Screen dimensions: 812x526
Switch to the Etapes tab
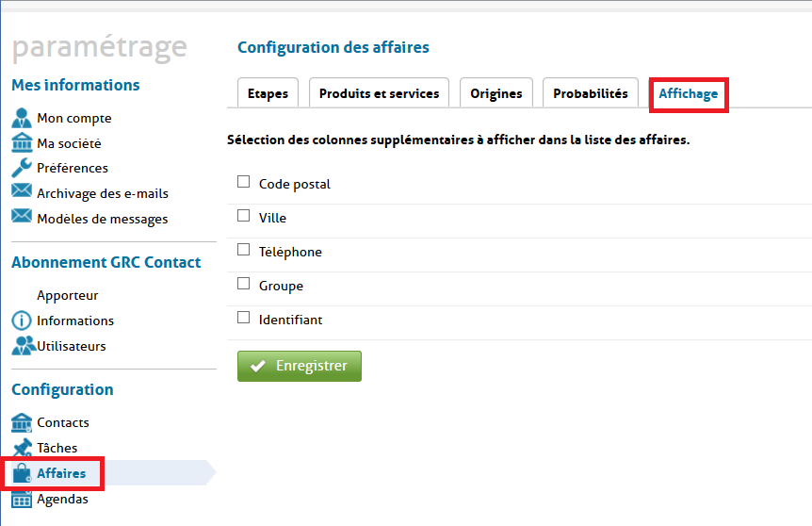pyautogui.click(x=268, y=93)
